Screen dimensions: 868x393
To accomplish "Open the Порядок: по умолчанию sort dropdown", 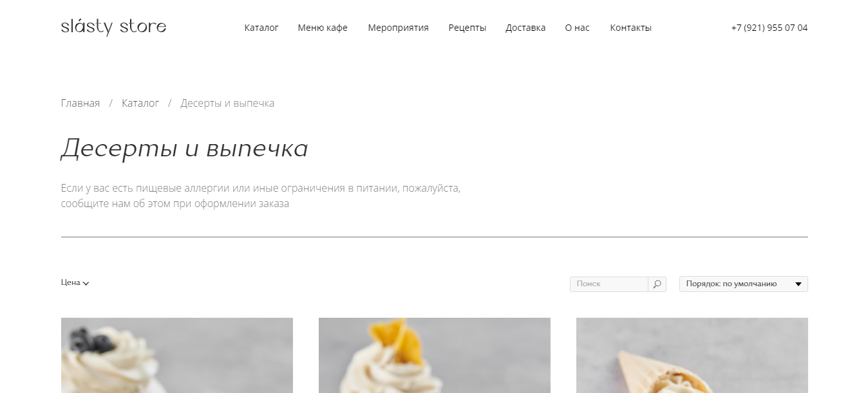I will click(743, 284).
